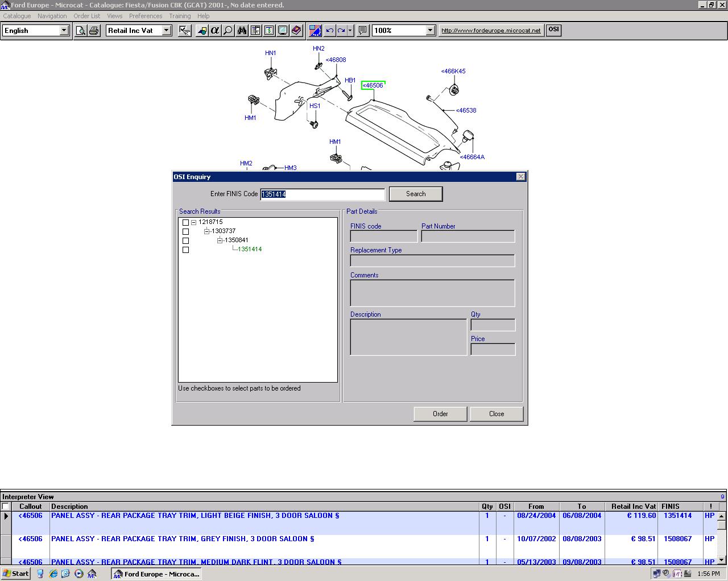This screenshot has width=728, height=581.
Task: Select the checkbox for 1351414 row
Action: pos(185,250)
